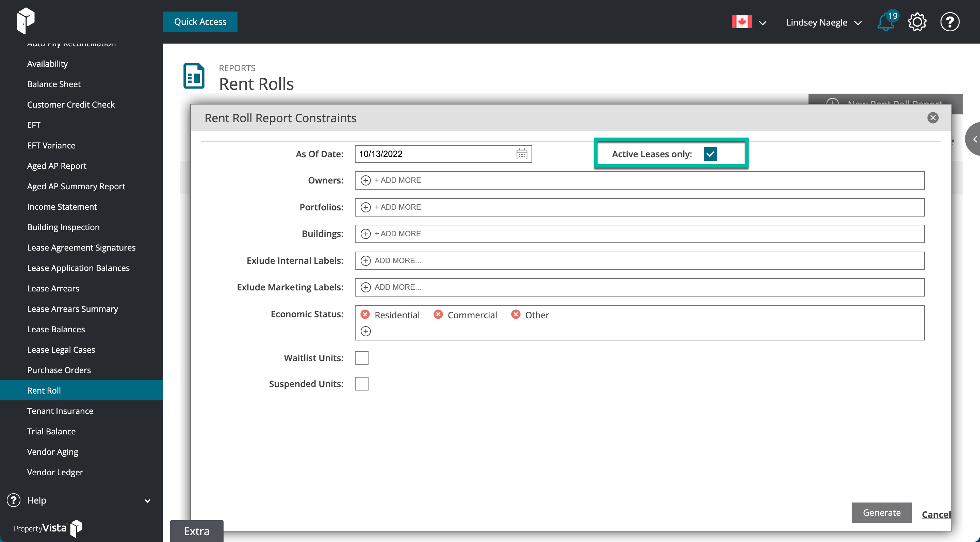
Task: Open Vendor Aging report
Action: pyautogui.click(x=52, y=452)
